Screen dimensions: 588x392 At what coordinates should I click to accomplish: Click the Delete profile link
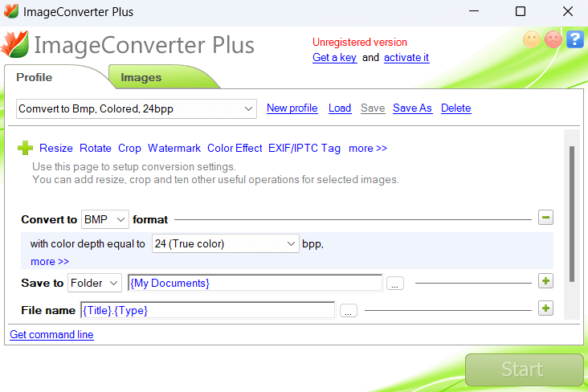[456, 108]
